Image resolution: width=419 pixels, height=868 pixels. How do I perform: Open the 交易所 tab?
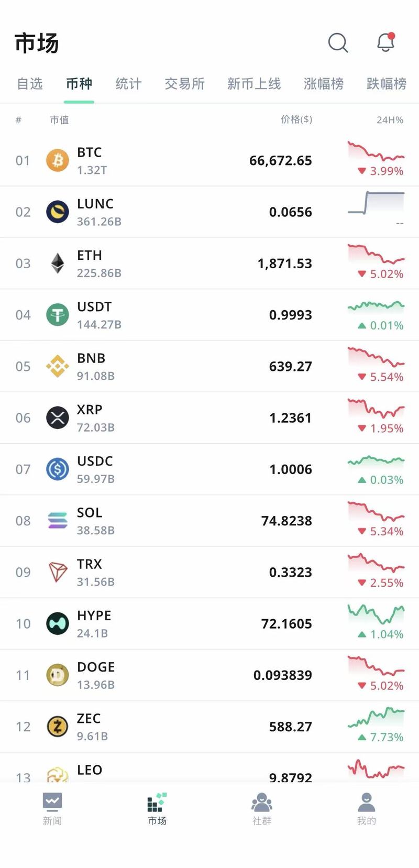(x=184, y=84)
